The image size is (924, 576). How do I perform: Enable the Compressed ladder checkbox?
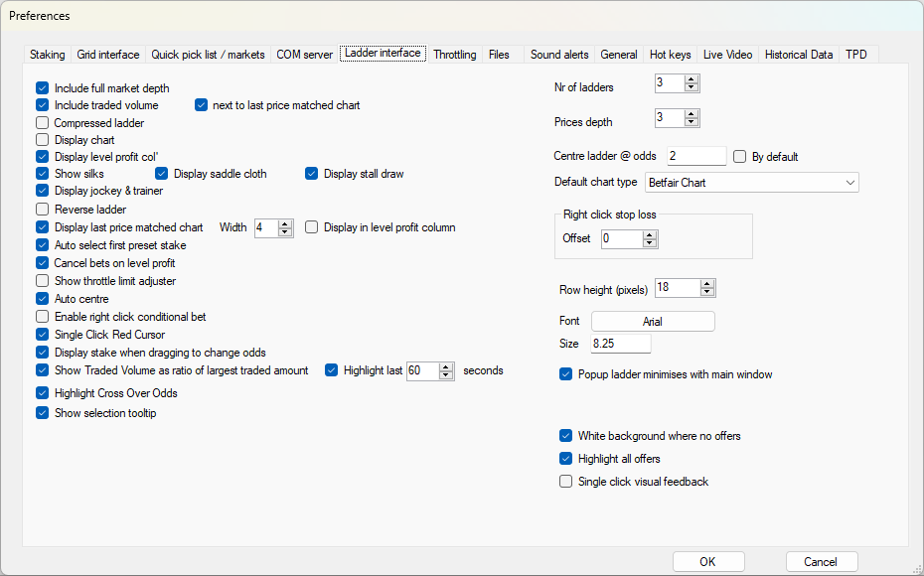(x=43, y=123)
